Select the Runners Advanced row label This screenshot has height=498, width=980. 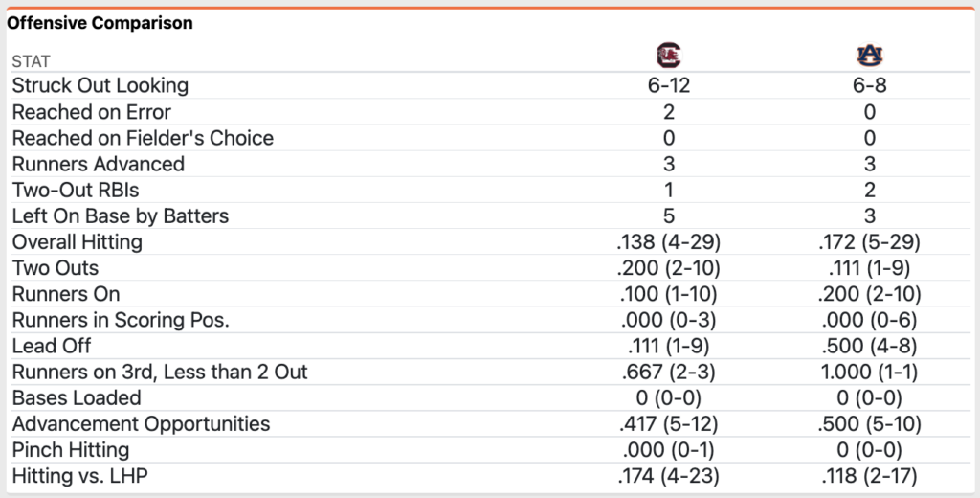tap(98, 164)
